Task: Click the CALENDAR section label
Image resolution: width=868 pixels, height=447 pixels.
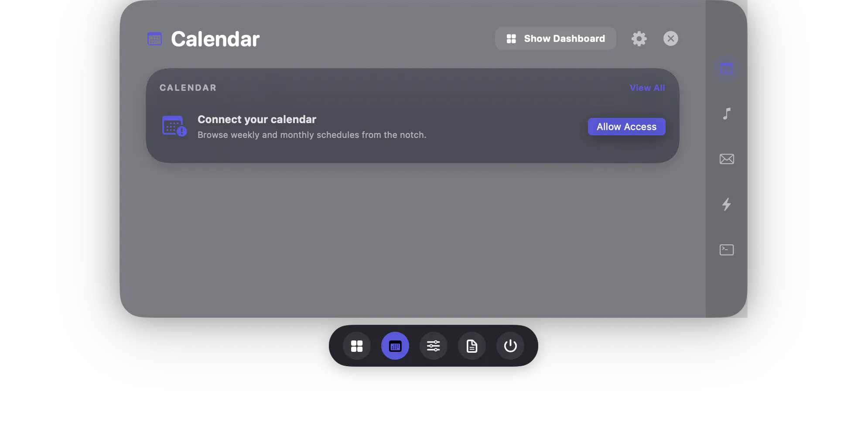Action: click(x=188, y=88)
